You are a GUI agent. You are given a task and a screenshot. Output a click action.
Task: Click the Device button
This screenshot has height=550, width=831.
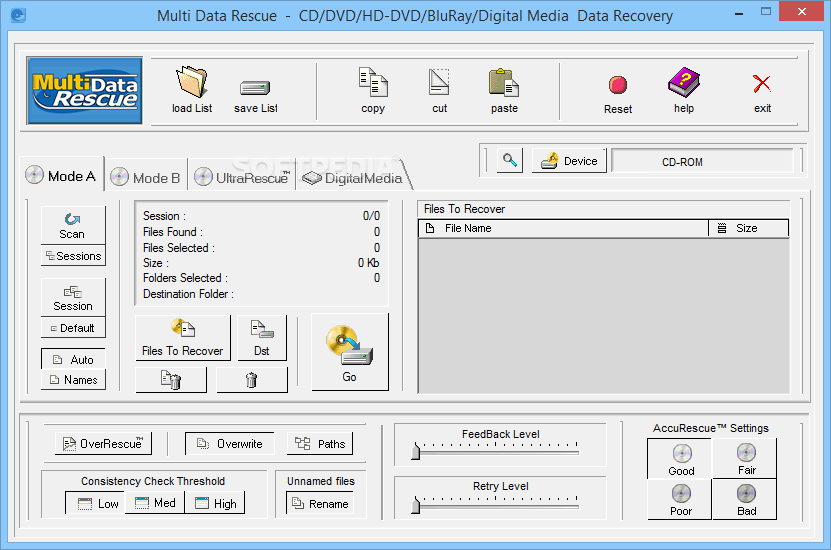tap(569, 161)
